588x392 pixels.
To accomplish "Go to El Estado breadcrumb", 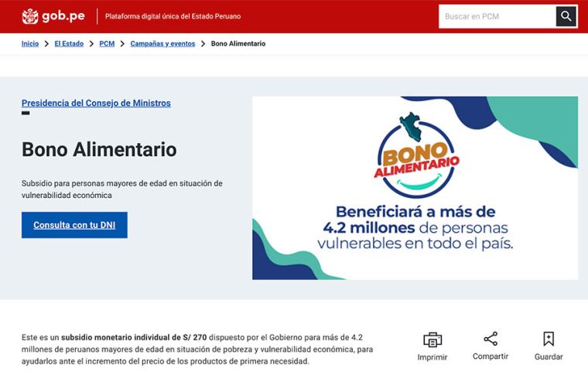I will coord(69,44).
